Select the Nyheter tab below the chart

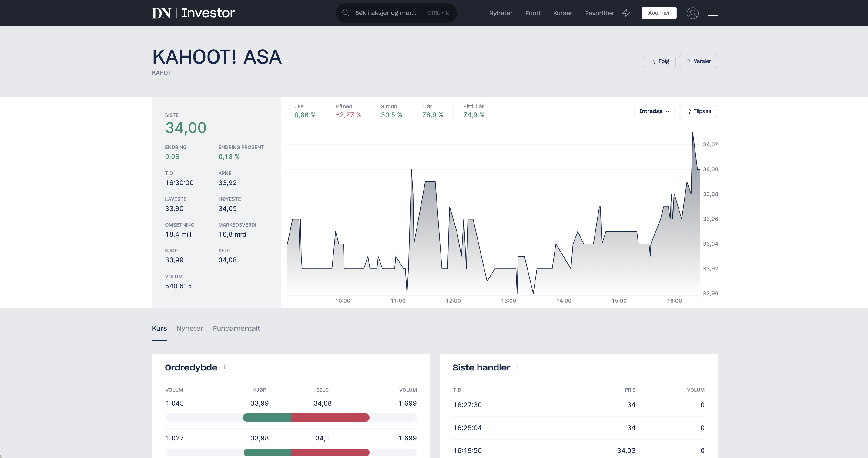pos(190,328)
